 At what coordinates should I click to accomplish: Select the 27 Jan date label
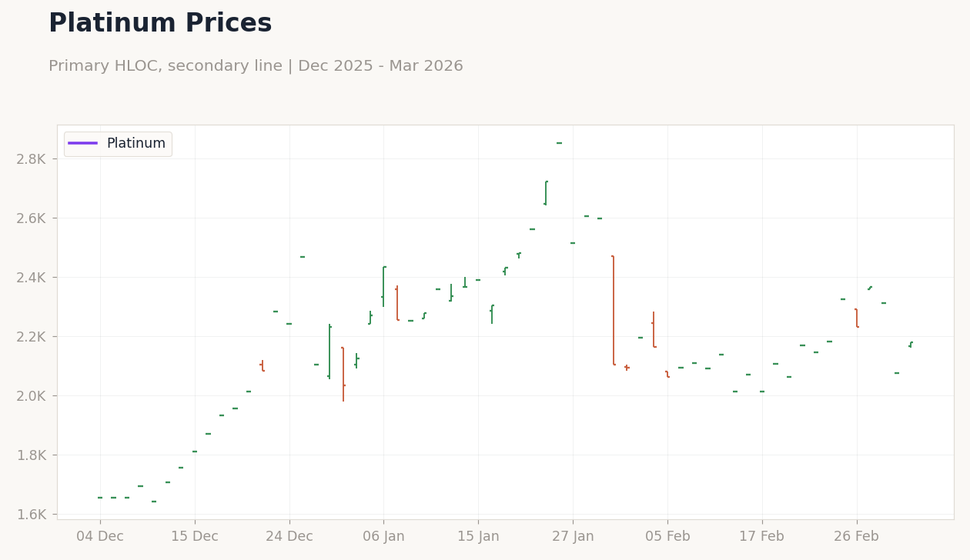573,537
